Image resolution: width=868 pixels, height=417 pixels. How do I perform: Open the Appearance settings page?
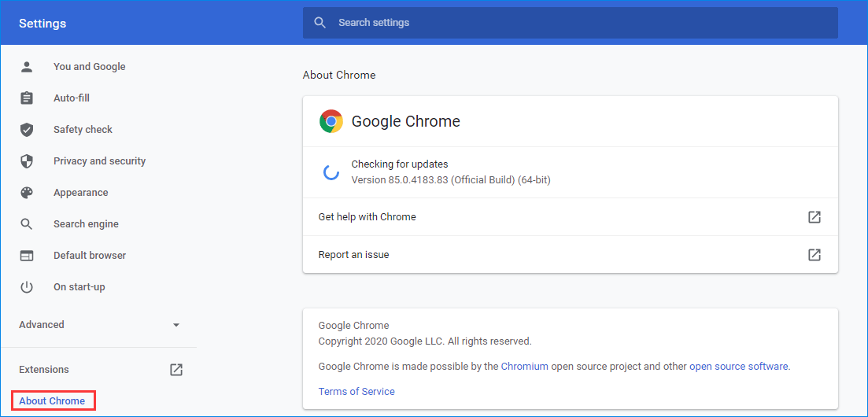(x=80, y=193)
